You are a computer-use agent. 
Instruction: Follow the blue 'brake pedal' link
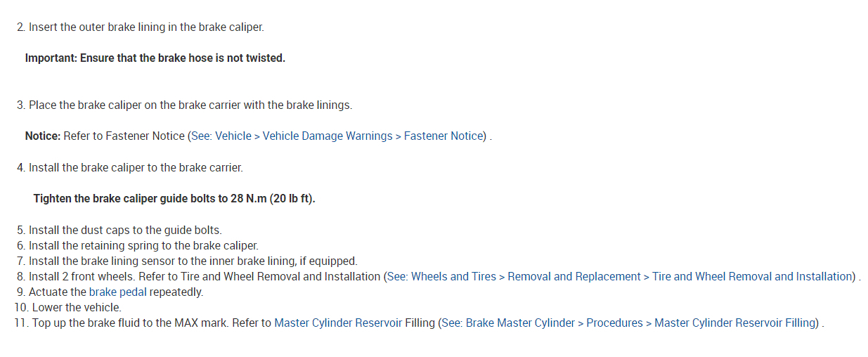point(117,292)
